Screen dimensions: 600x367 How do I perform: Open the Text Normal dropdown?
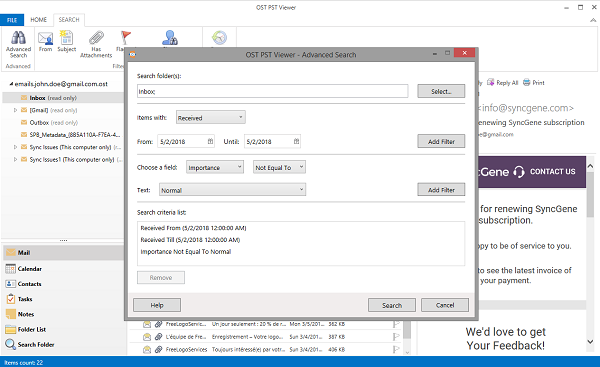[x=232, y=190]
